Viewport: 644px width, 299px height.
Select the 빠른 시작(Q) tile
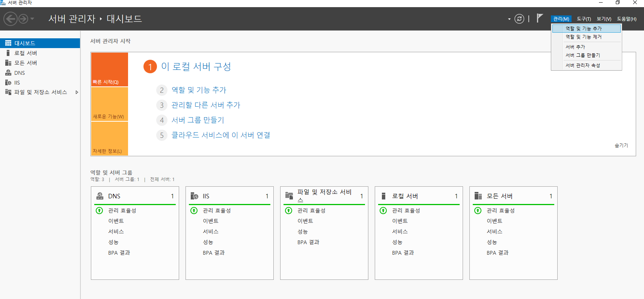(x=110, y=69)
